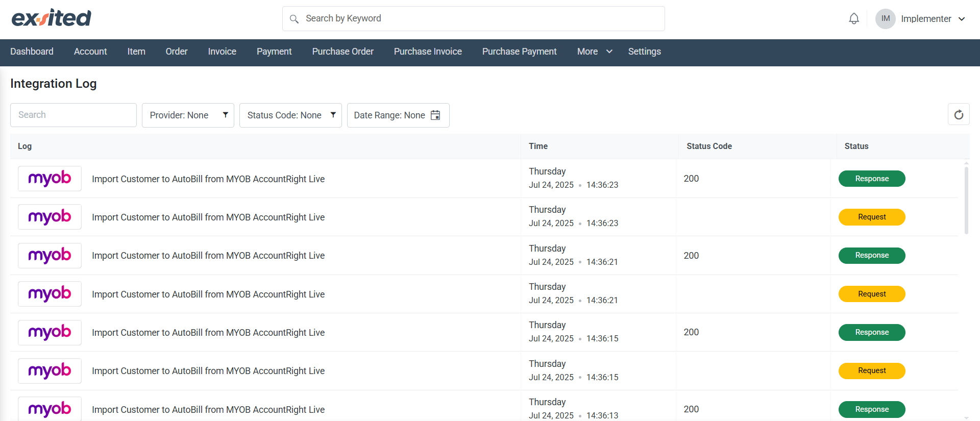
Task: Go to Dashboard
Action: pyautogui.click(x=32, y=52)
